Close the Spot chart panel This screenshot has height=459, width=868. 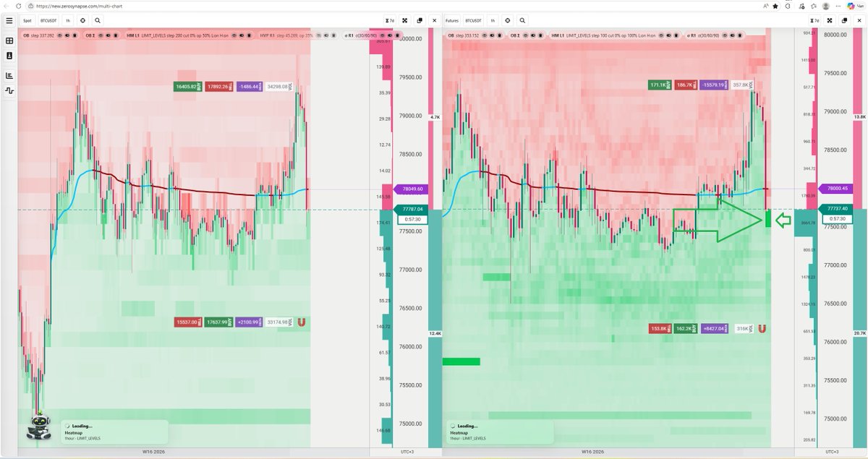434,21
